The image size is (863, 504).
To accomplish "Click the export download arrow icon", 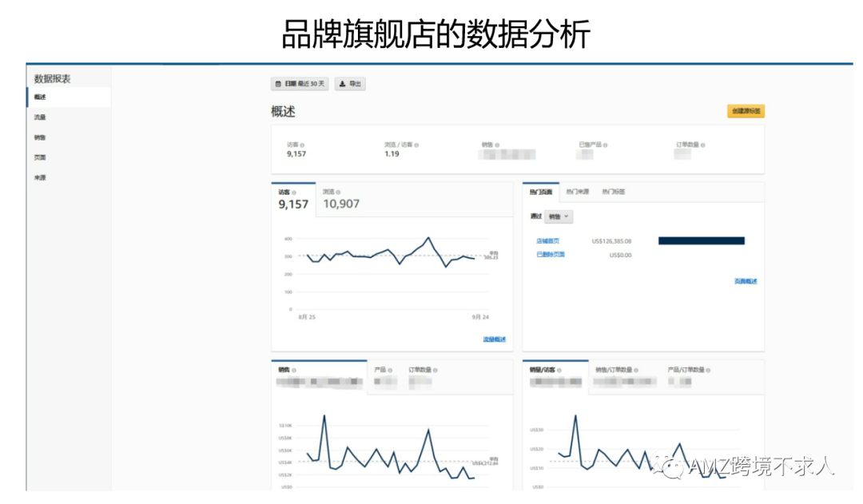I will [x=343, y=84].
